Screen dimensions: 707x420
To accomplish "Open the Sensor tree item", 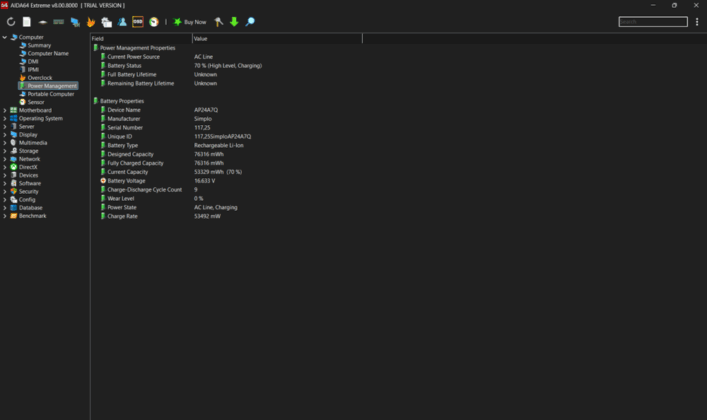I will (x=36, y=102).
